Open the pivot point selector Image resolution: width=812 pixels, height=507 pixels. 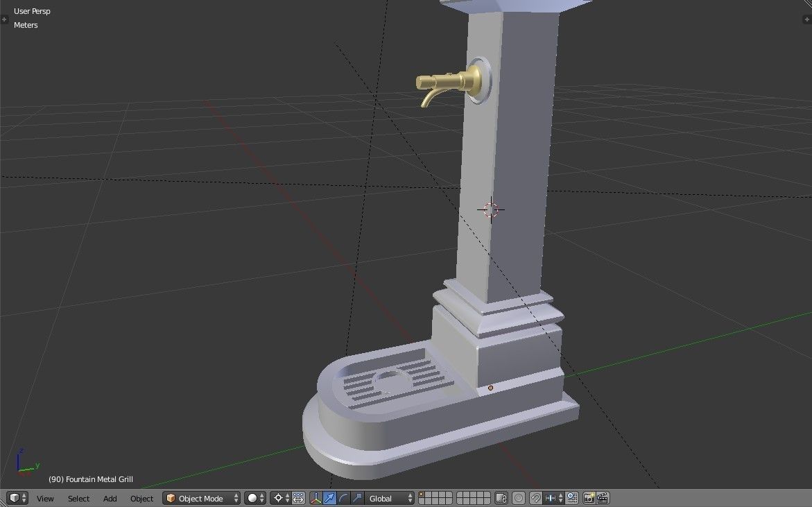[281, 498]
